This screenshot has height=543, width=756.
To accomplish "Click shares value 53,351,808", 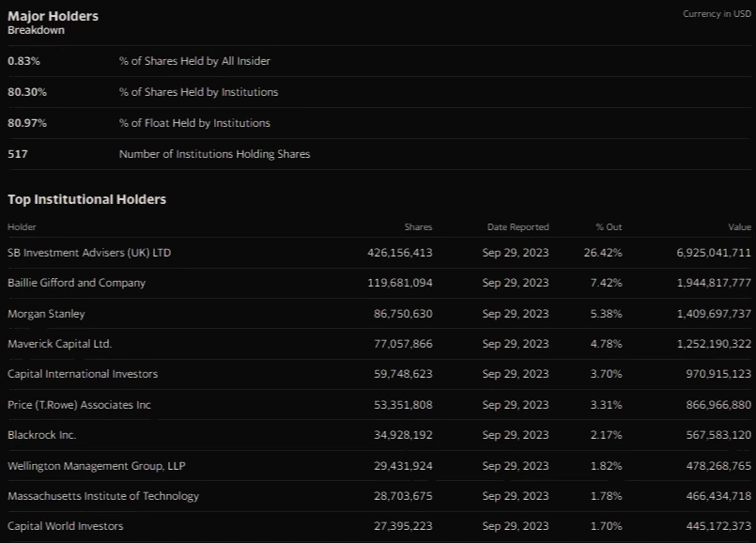I will pyautogui.click(x=403, y=405).
